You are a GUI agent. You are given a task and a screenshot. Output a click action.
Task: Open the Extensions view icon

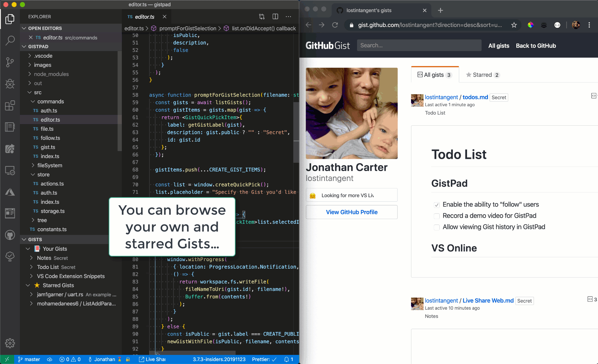[x=10, y=105]
